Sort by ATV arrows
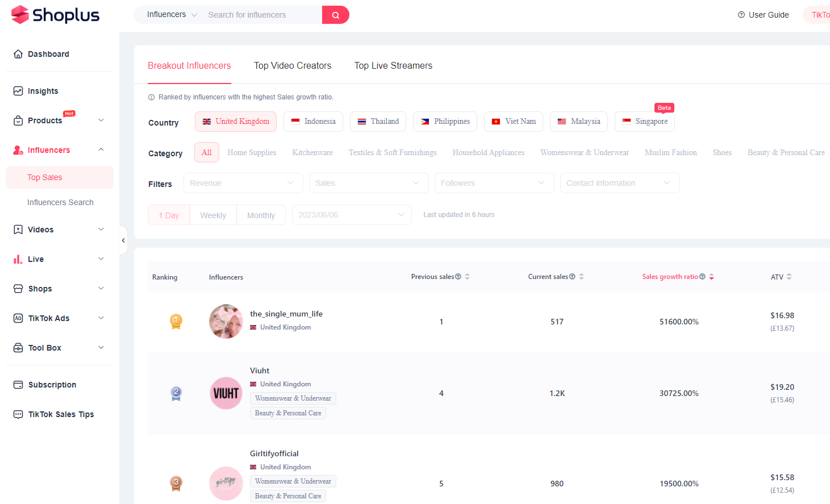This screenshot has width=830, height=504. [789, 277]
